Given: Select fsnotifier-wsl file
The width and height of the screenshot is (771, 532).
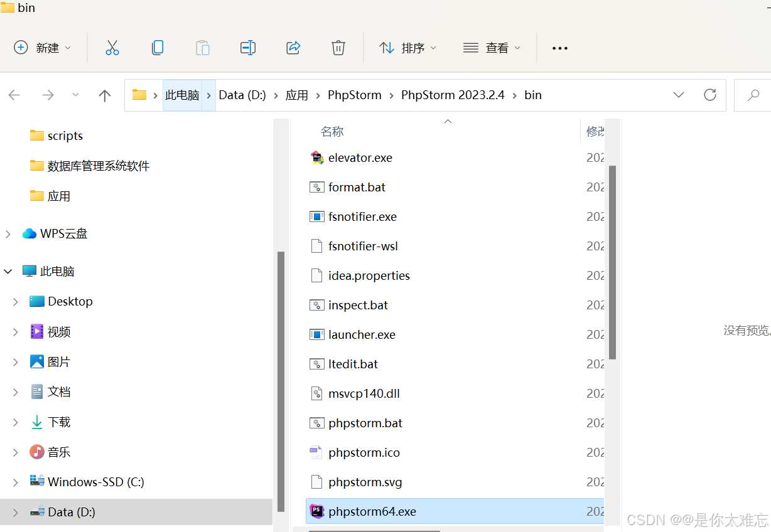Looking at the screenshot, I should [x=455, y=246].
